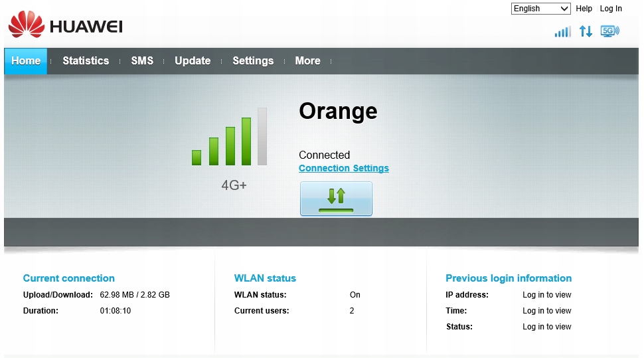Click the signal strength icon in header
The height and width of the screenshot is (358, 644).
coord(562,31)
